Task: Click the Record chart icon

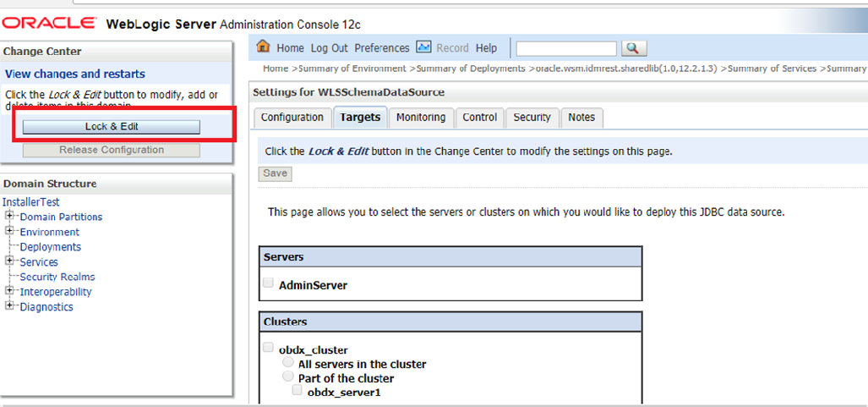Action: click(423, 47)
